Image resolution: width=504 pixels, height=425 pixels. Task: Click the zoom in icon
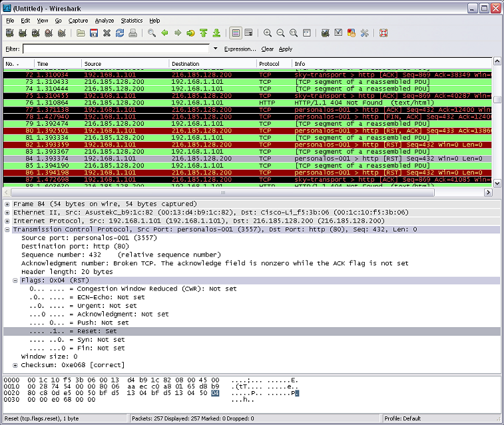(268, 33)
